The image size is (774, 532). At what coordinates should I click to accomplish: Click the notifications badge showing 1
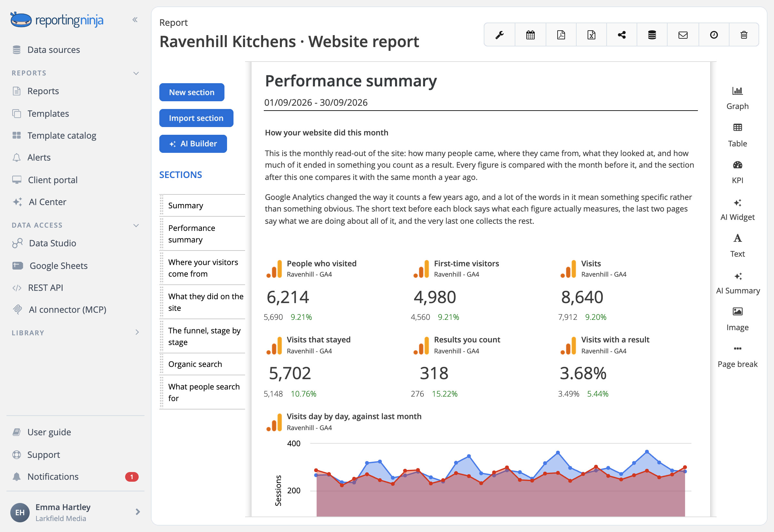pyautogui.click(x=132, y=477)
